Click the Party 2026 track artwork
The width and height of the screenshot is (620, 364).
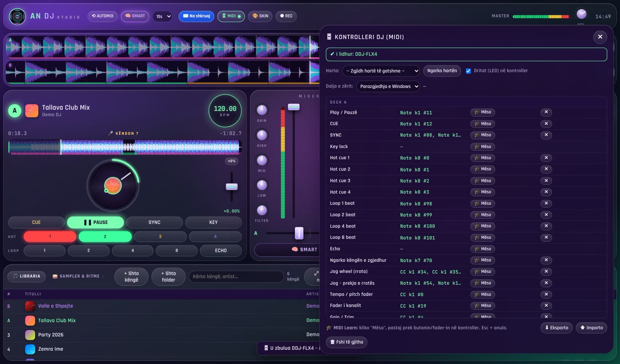coord(30,335)
